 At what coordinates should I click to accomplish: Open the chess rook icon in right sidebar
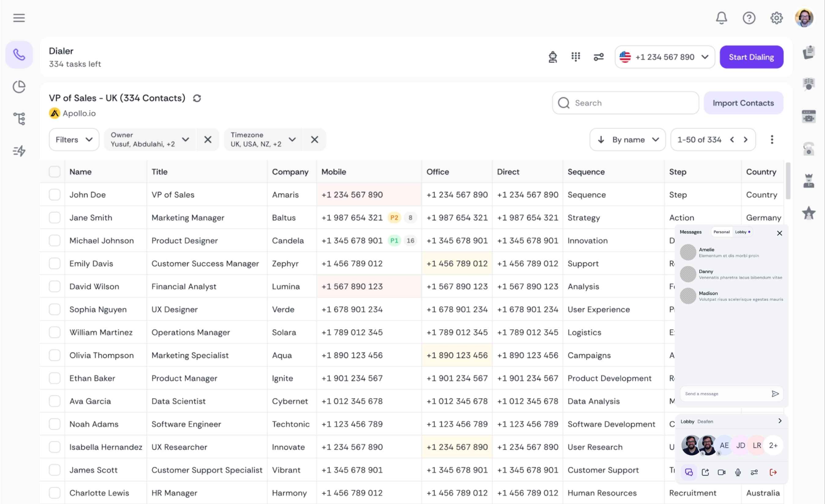(808, 181)
